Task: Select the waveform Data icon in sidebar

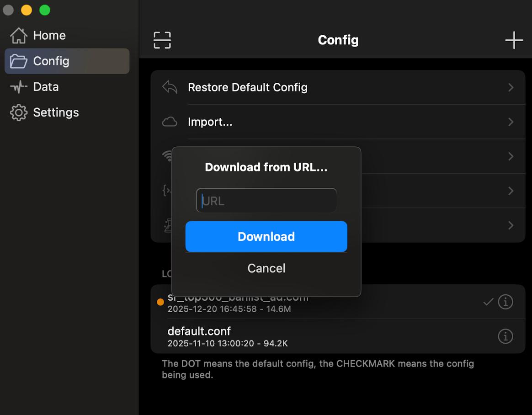Action: [19, 86]
